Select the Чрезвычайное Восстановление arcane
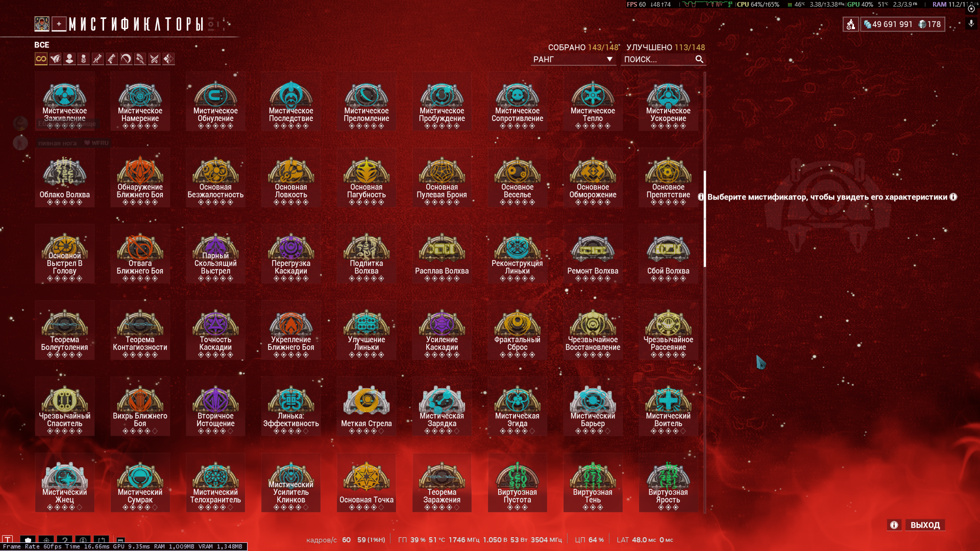The width and height of the screenshot is (980, 551). coord(593,330)
